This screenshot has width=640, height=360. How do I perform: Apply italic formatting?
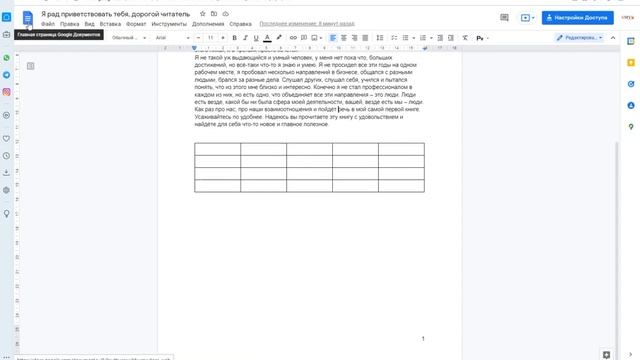245,38
